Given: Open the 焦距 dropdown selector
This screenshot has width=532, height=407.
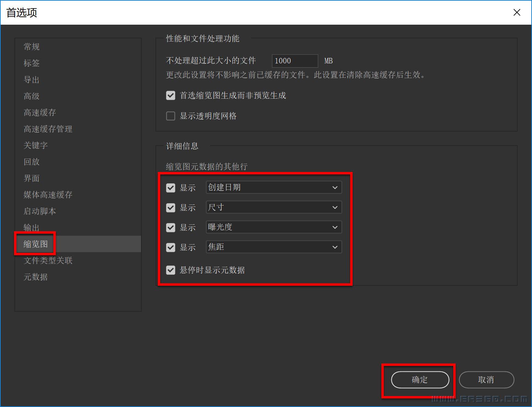Looking at the screenshot, I should tap(273, 247).
